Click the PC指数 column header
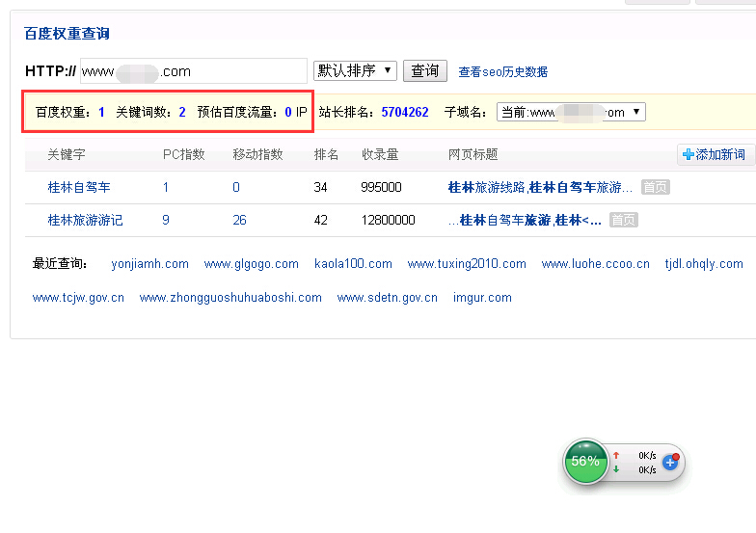This screenshot has height=533, width=756. pyautogui.click(x=183, y=154)
